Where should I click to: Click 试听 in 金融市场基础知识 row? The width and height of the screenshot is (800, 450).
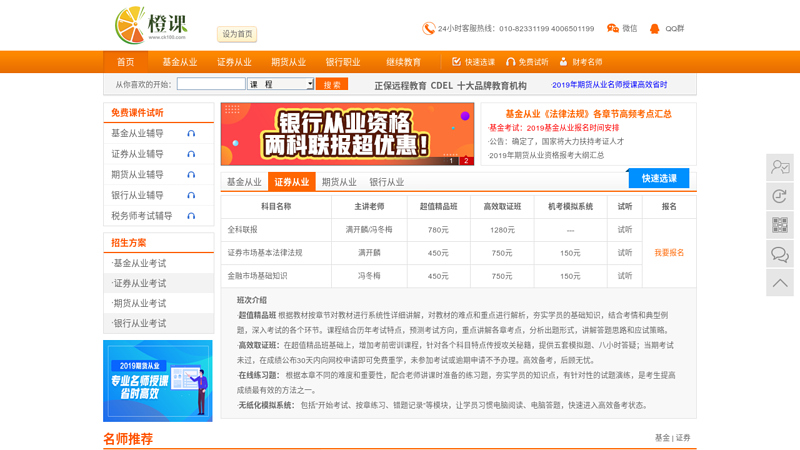coord(624,276)
